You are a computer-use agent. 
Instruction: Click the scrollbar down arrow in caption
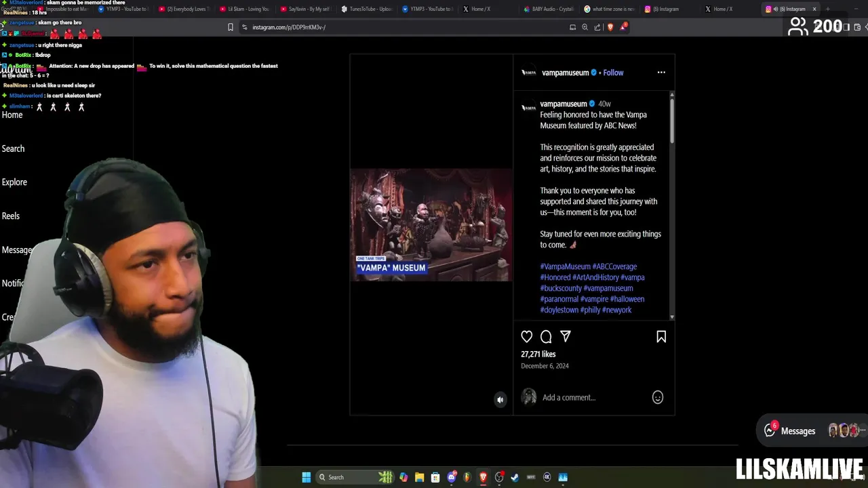click(672, 317)
